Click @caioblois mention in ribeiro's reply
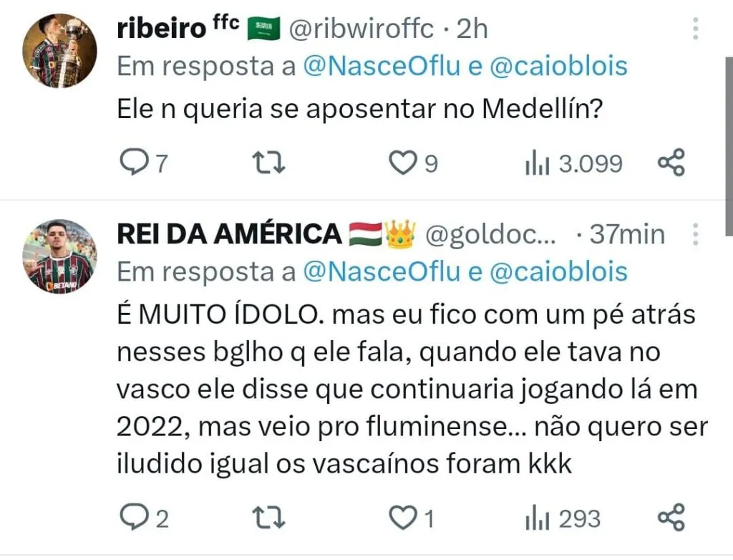This screenshot has height=560, width=733. tap(558, 67)
